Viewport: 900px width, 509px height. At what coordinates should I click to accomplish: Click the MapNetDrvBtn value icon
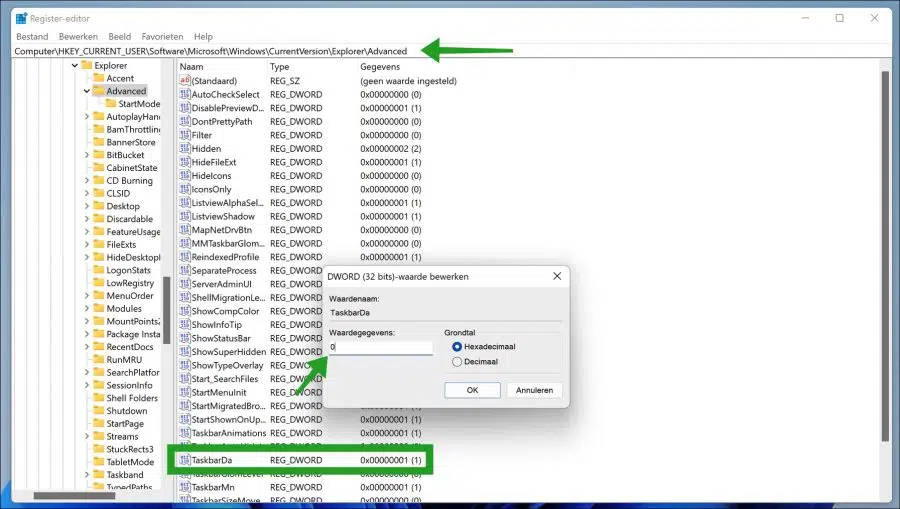185,230
